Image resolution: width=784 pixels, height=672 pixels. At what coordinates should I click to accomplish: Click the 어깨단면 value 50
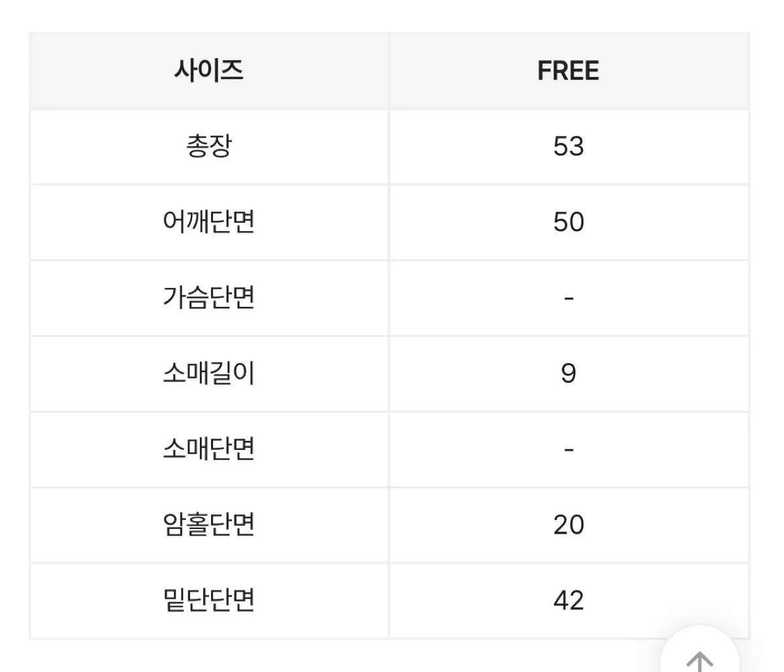568,222
